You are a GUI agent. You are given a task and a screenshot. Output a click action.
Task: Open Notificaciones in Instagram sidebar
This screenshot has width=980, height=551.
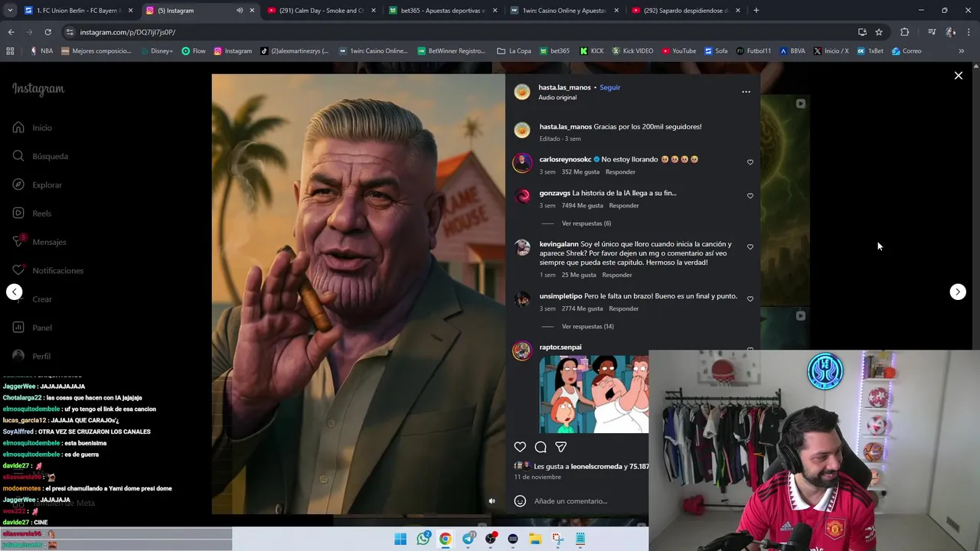pyautogui.click(x=47, y=271)
